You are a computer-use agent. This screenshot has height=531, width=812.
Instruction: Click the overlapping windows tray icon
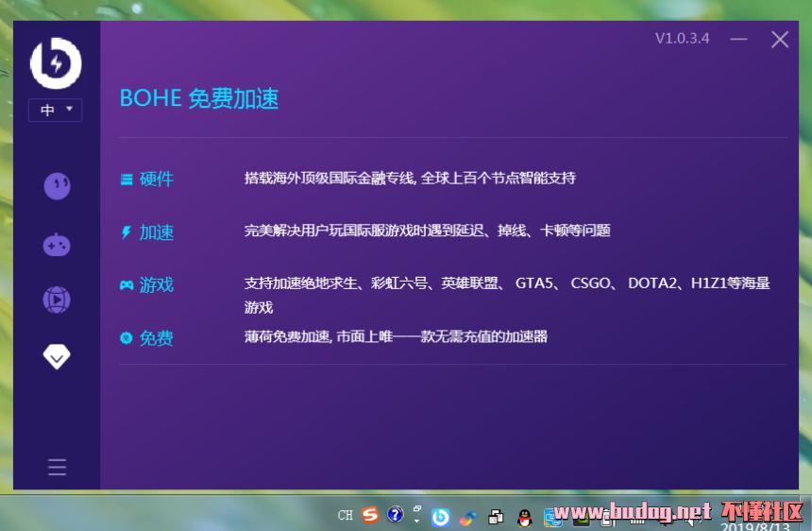pyautogui.click(x=496, y=517)
